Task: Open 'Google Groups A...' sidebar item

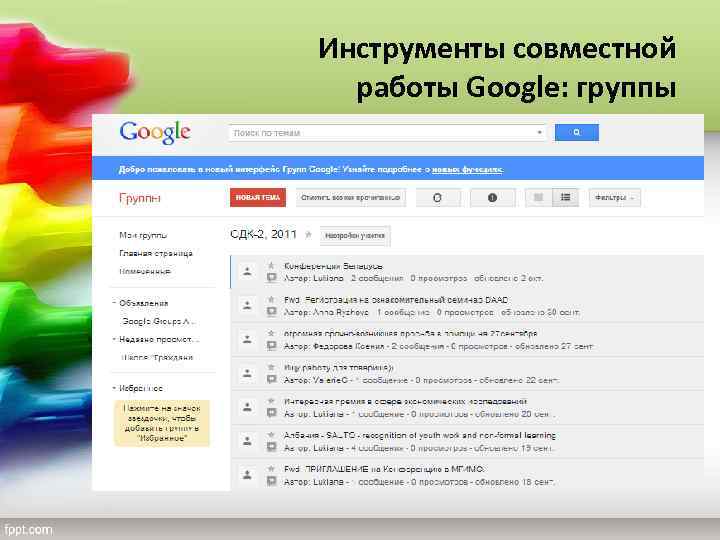Action: click(x=158, y=321)
